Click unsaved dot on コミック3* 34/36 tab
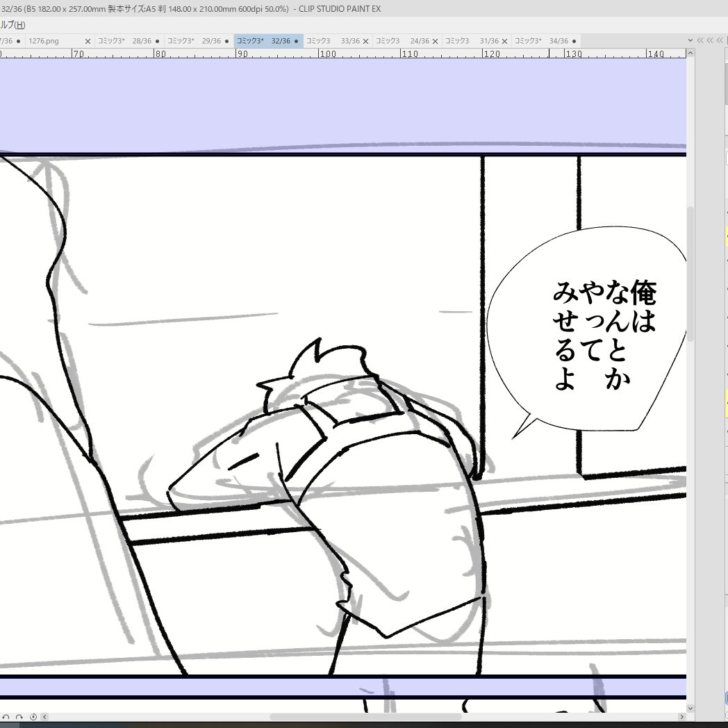The width and height of the screenshot is (728, 728). point(574,41)
